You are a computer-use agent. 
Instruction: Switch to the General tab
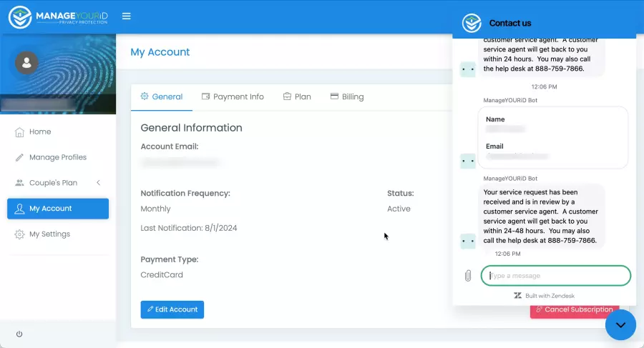click(162, 96)
